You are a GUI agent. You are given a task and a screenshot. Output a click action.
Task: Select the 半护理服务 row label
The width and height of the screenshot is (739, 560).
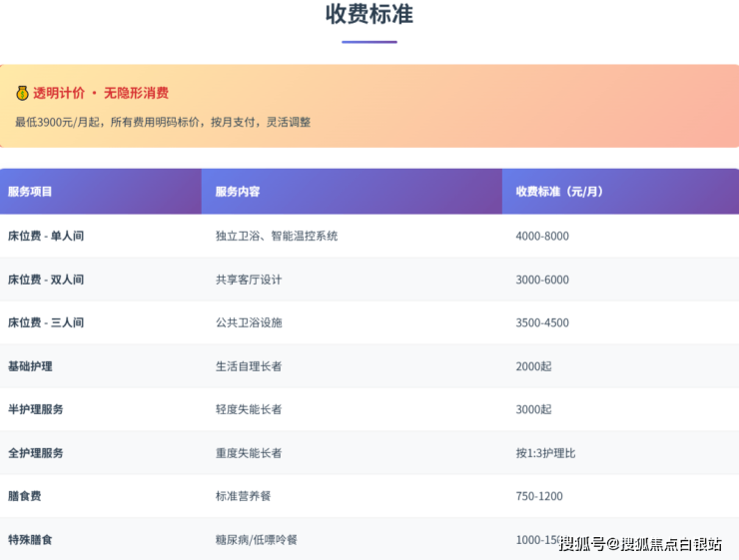click(x=36, y=409)
